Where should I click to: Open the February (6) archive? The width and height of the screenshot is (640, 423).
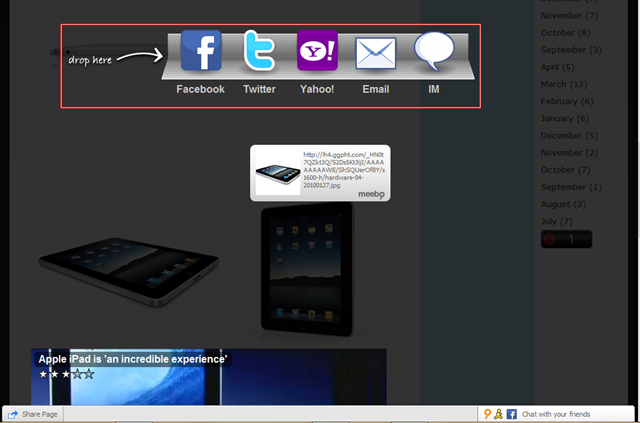point(567,101)
